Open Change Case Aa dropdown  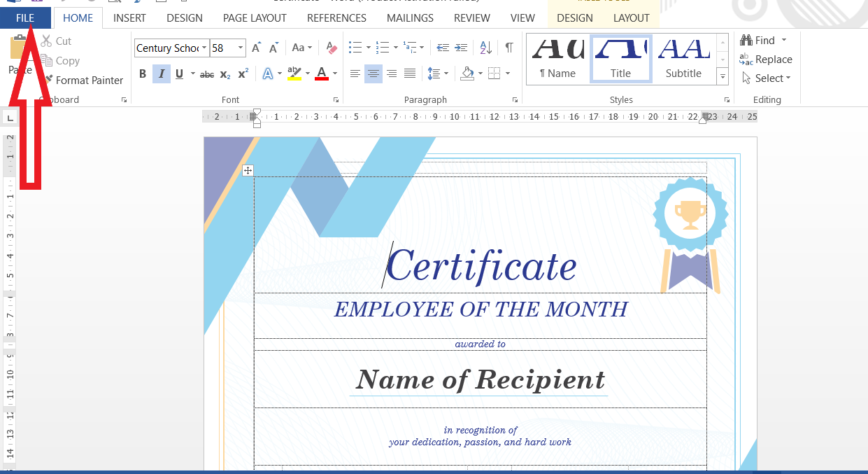[302, 48]
